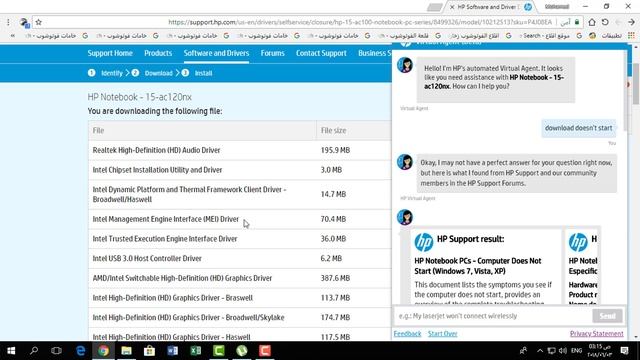Open the Contact Support navigation item

[x=321, y=53]
